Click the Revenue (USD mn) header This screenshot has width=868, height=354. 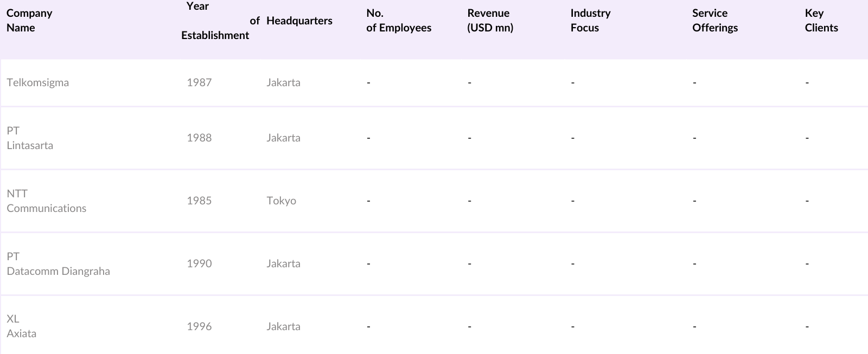tap(490, 21)
